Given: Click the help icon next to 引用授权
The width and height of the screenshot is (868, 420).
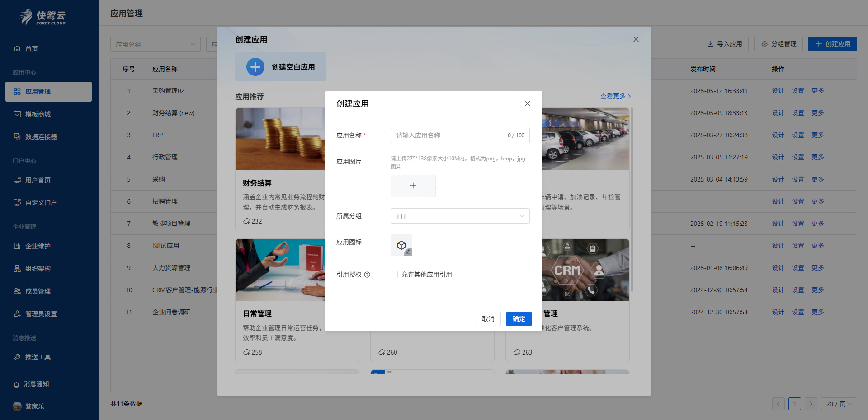Looking at the screenshot, I should (367, 275).
